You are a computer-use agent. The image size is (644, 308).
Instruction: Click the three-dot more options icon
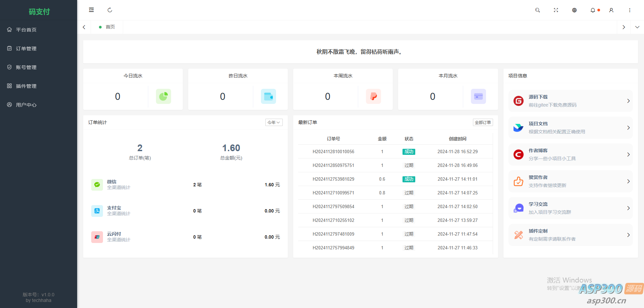tap(630, 10)
